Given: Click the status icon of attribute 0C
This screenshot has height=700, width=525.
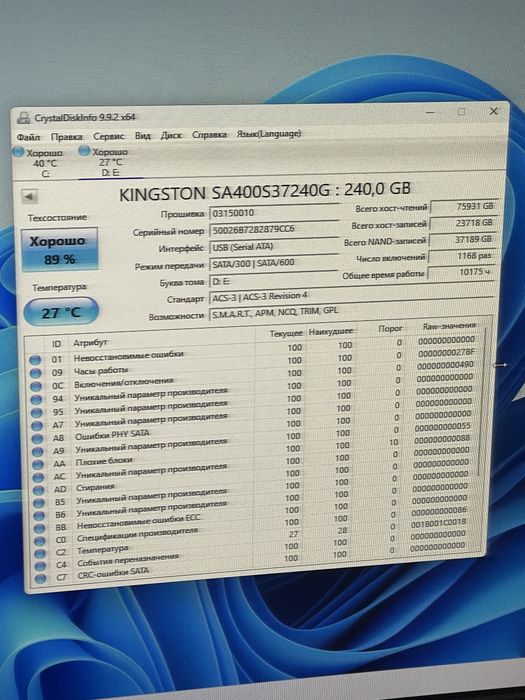Looking at the screenshot, I should point(36,385).
